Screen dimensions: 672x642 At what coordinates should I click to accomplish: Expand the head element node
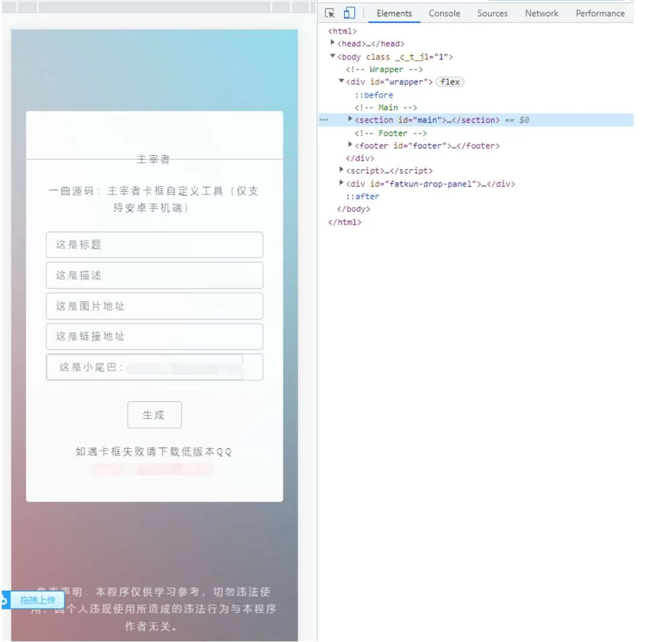click(333, 43)
